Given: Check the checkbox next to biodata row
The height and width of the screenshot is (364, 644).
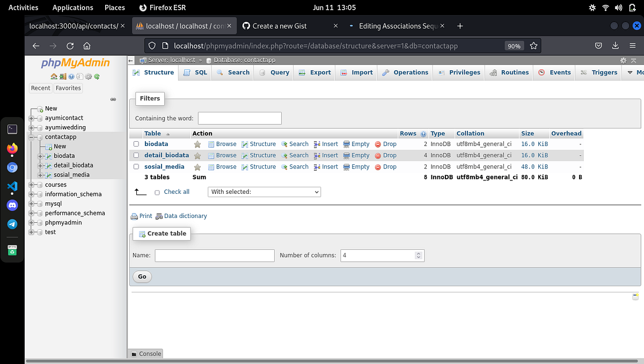Looking at the screenshot, I should [136, 144].
